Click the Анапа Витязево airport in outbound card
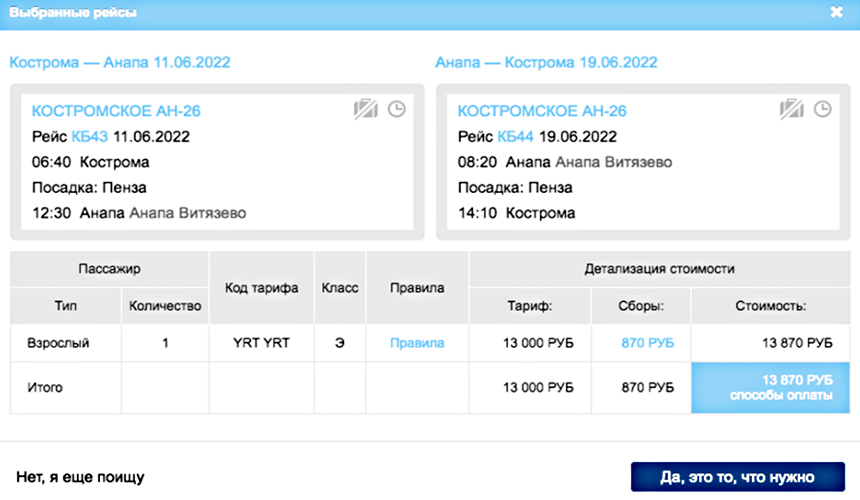 click(x=187, y=212)
